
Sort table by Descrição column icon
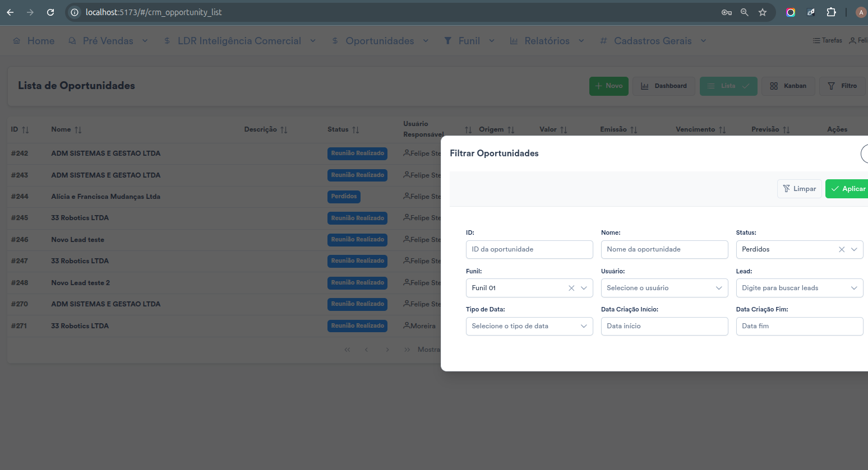[284, 129]
